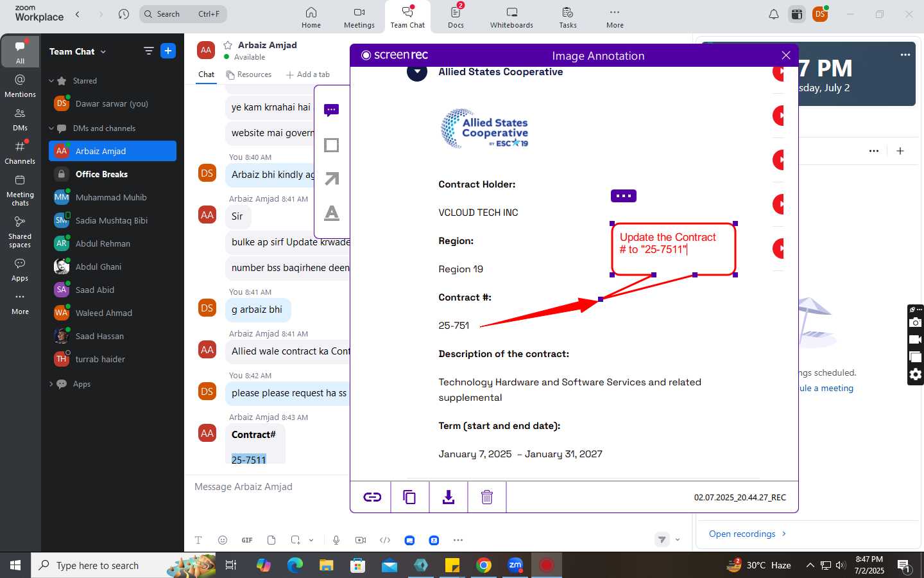This screenshot has height=578, width=924.
Task: Open the More menu in top navigation
Action: coord(615,17)
